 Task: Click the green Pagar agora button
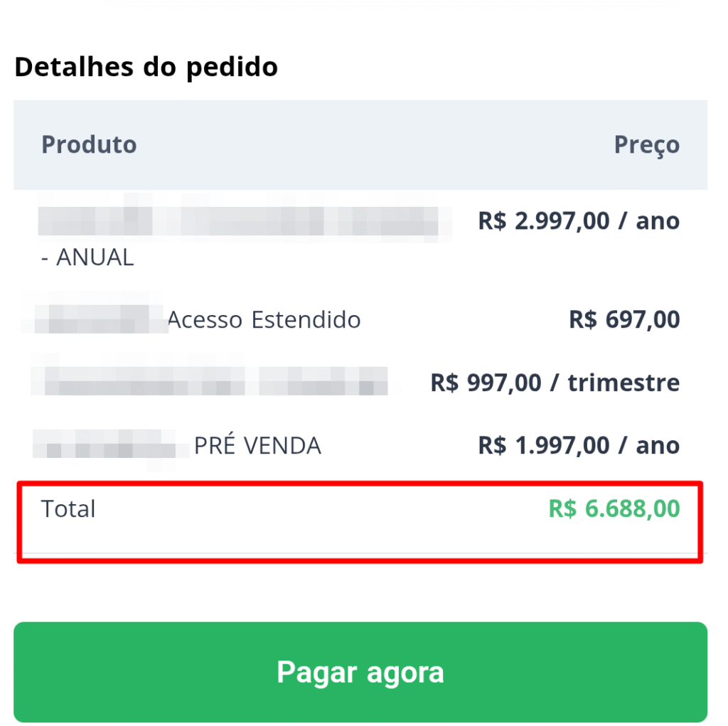coord(360,672)
